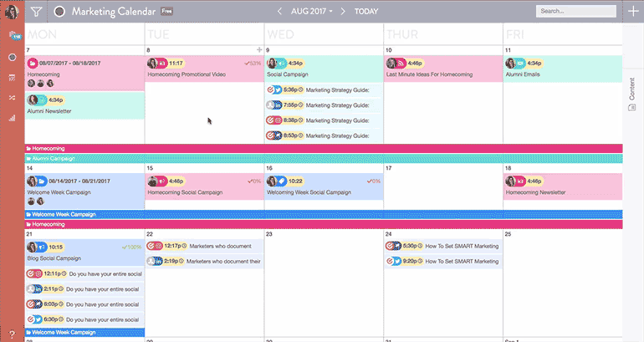The width and height of the screenshot is (644, 342).
Task: Open the notifications badge icon in sidebar
Action: point(14,36)
